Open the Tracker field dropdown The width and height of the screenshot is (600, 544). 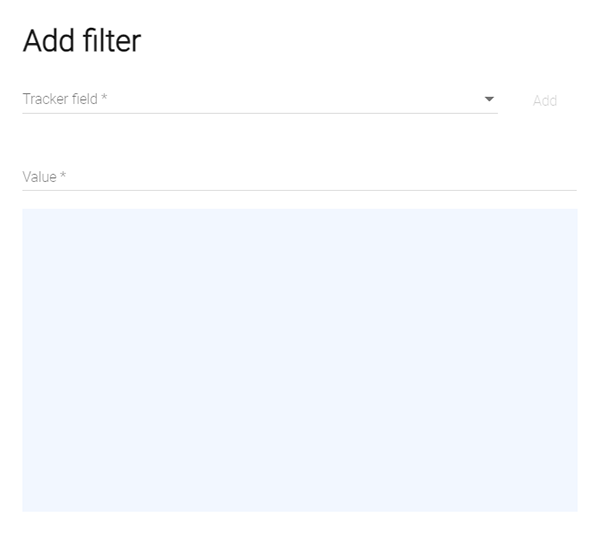tap(259, 99)
